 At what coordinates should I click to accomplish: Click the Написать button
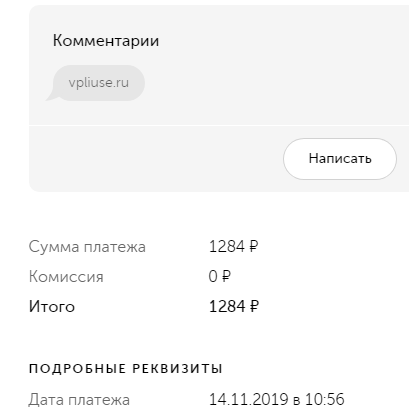pos(340,159)
